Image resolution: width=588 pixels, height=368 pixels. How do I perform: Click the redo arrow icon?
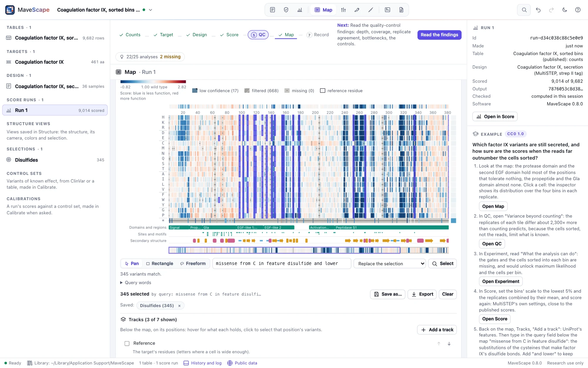[551, 10]
